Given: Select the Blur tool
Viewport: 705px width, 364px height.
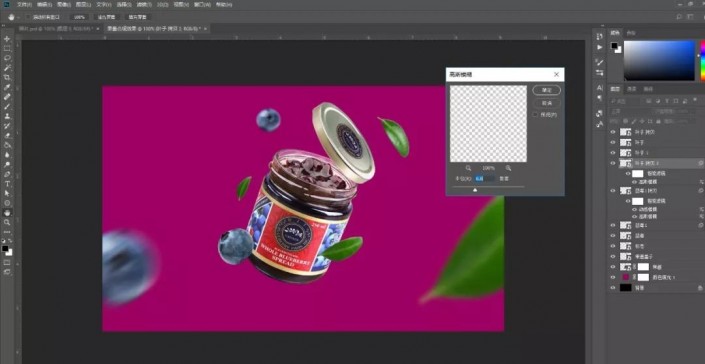Looking at the screenshot, I should point(7,155).
